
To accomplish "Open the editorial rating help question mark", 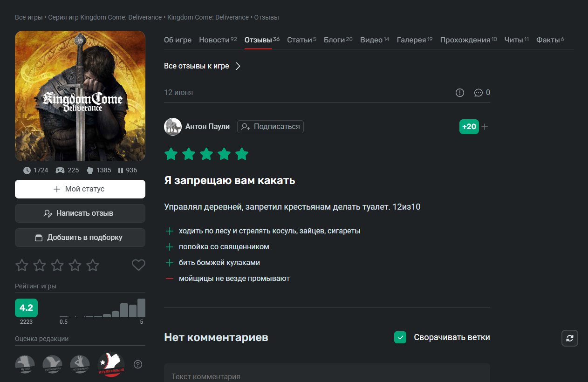I will click(138, 364).
